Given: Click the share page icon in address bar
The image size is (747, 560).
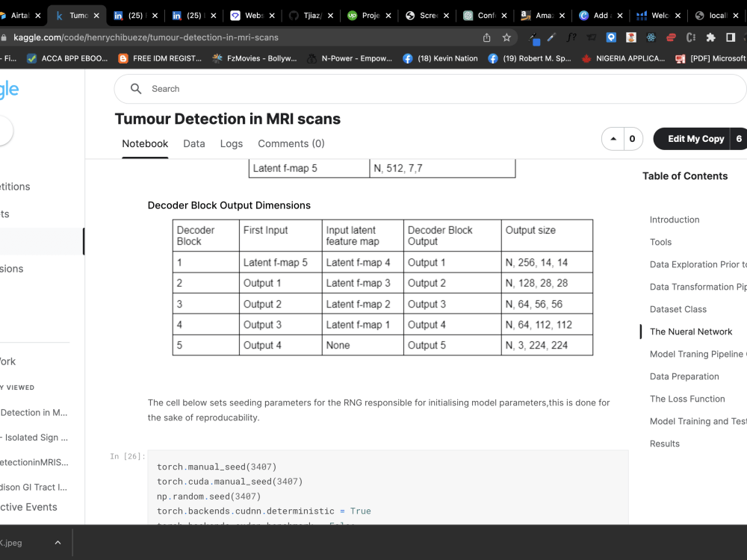Looking at the screenshot, I should coord(486,37).
